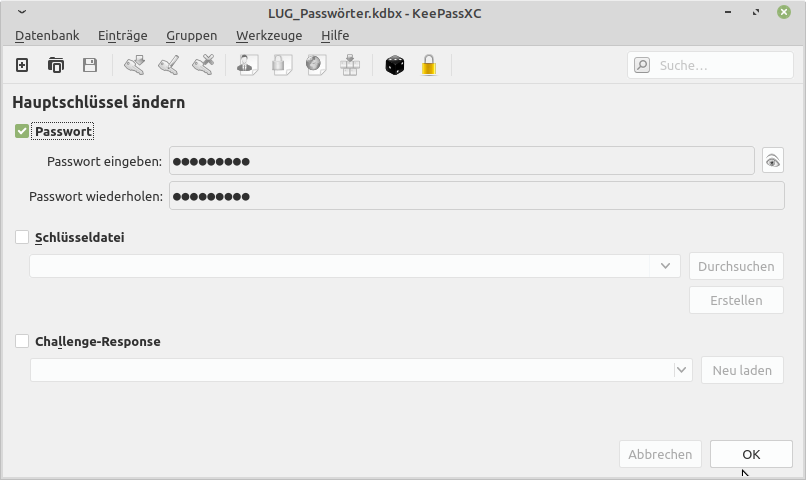Click the copy password to clipboard icon
Viewport: 806px width, 480px height.
[282, 65]
